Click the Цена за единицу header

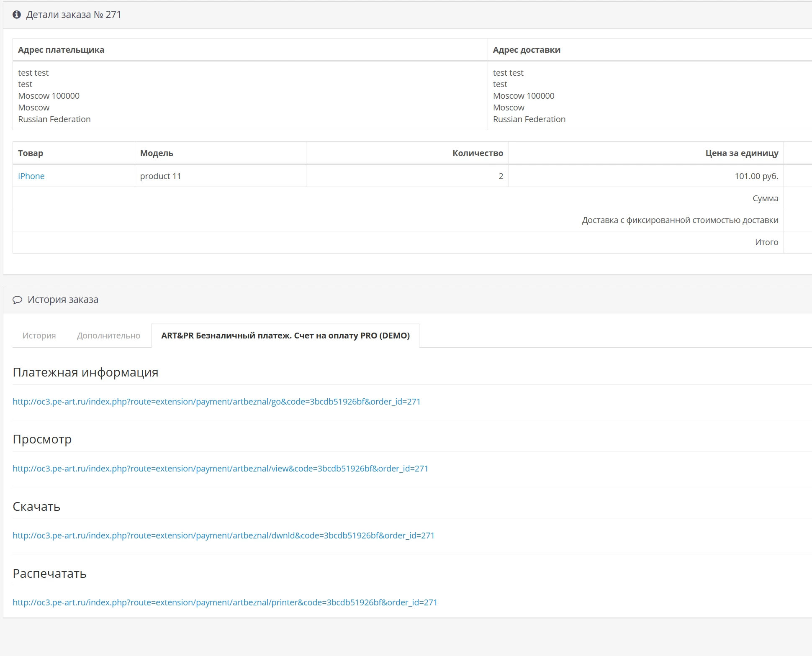tap(742, 153)
